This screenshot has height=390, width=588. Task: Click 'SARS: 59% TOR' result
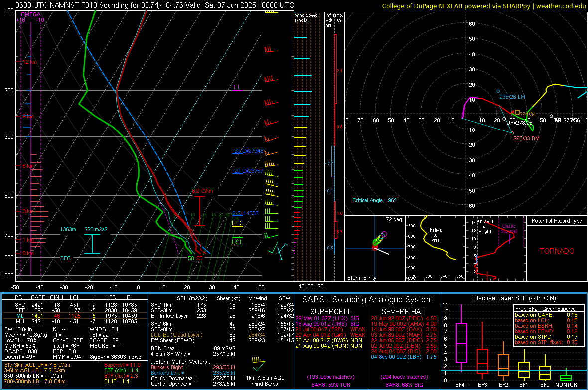(x=331, y=385)
